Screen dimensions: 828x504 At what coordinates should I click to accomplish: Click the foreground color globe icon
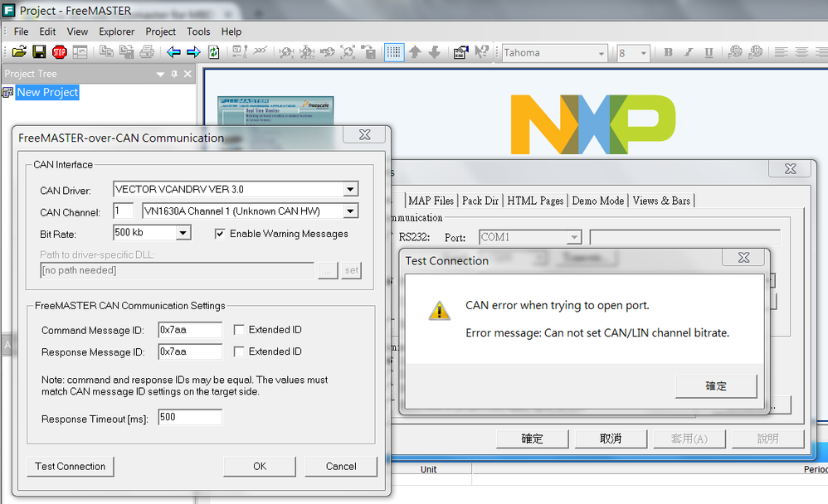(735, 51)
